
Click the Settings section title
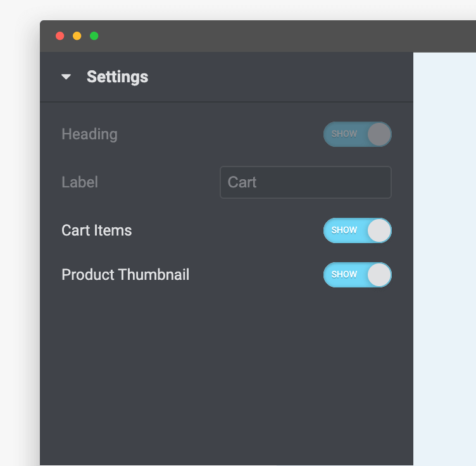point(117,77)
